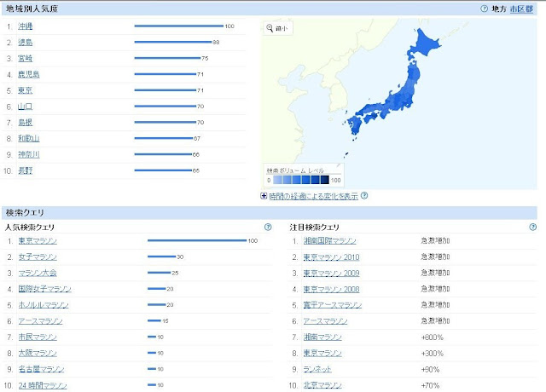This screenshot has width=546, height=392.
Task: Open 沖縄 region link
Action: (25, 26)
